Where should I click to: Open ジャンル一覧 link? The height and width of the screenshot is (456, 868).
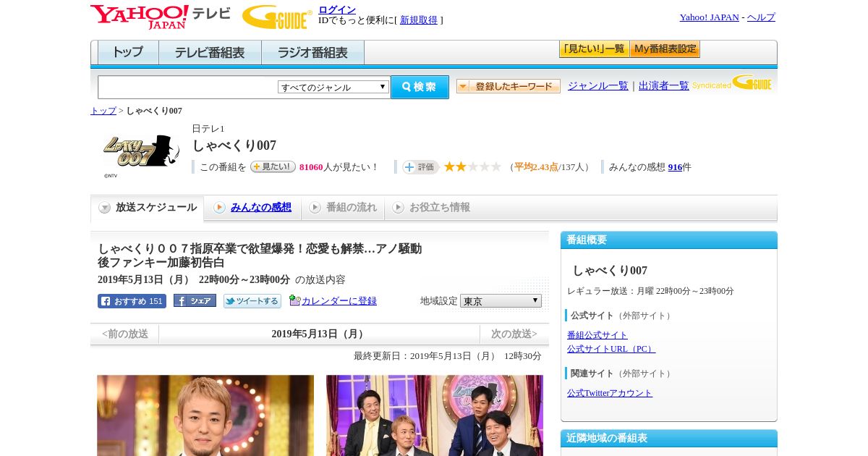(598, 85)
